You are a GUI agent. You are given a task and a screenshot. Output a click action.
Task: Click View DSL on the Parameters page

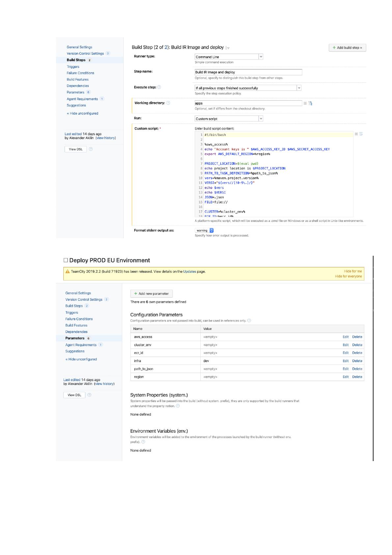(x=74, y=395)
